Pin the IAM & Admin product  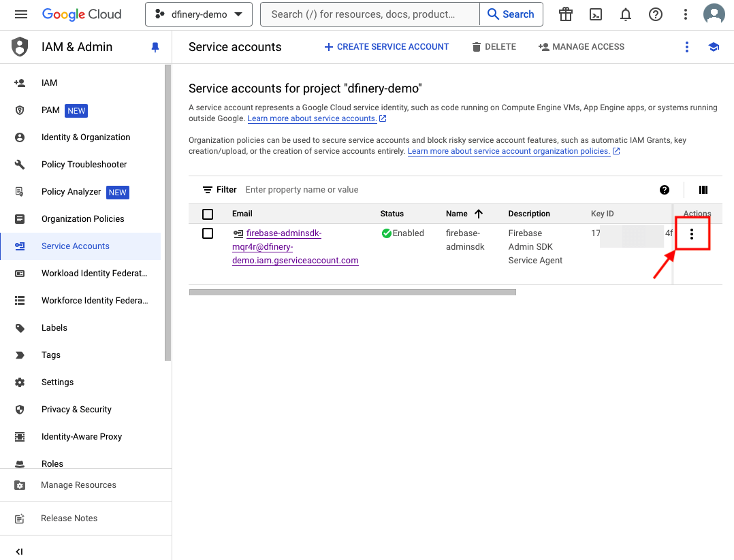[155, 47]
